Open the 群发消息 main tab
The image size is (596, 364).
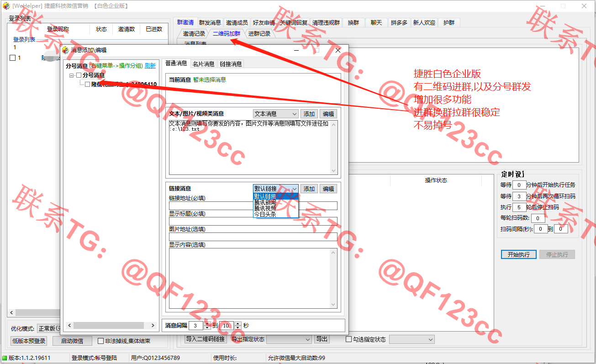pos(210,22)
